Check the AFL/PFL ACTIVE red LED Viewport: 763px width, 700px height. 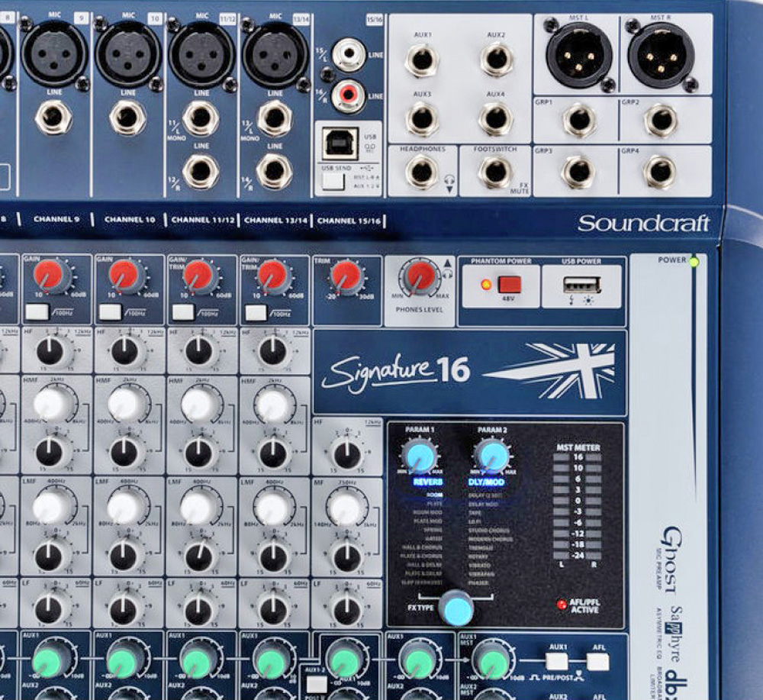[x=562, y=605]
